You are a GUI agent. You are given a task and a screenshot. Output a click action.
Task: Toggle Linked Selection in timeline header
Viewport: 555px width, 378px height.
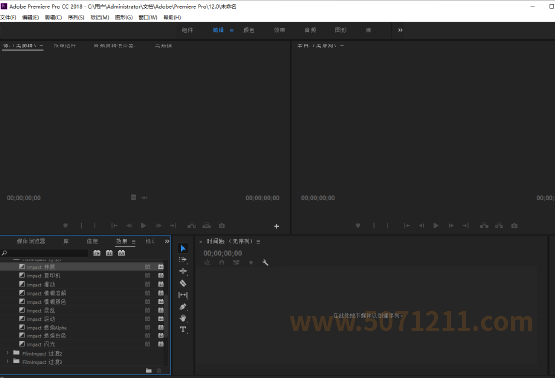coord(236,263)
